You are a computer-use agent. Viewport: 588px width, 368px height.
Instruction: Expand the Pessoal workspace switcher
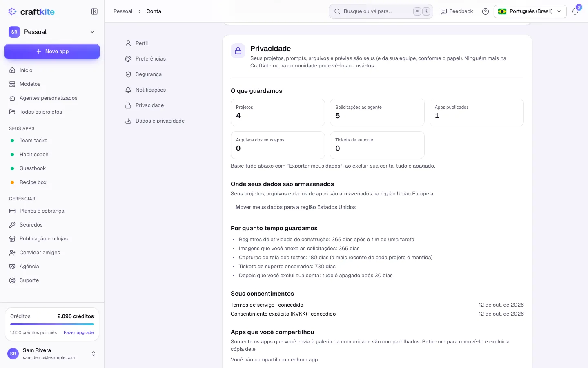pyautogui.click(x=52, y=32)
